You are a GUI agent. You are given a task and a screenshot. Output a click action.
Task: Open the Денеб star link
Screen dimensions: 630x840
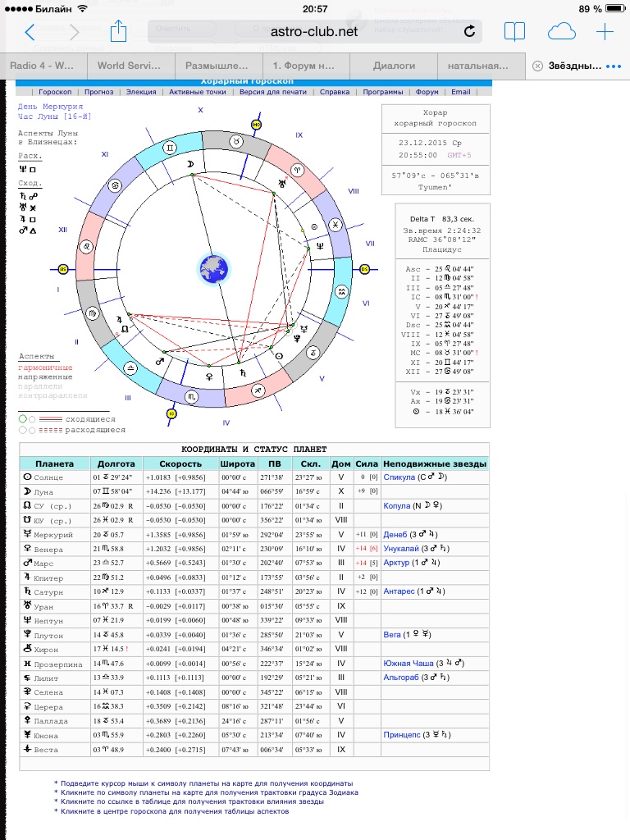coord(395,534)
